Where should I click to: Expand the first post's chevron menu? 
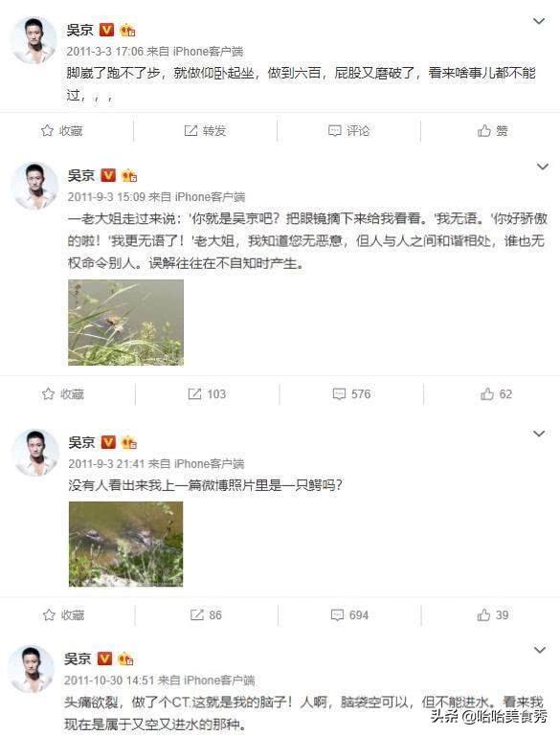[539, 21]
